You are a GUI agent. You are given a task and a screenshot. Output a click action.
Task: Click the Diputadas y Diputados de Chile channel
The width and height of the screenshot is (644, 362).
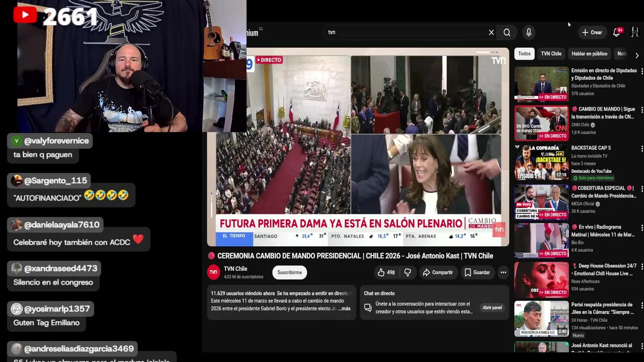tap(598, 86)
